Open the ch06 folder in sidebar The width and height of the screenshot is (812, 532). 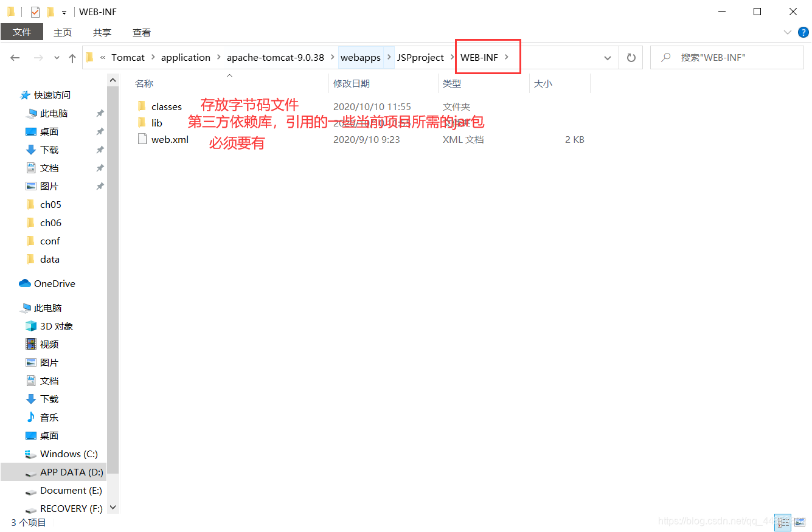[x=50, y=223]
